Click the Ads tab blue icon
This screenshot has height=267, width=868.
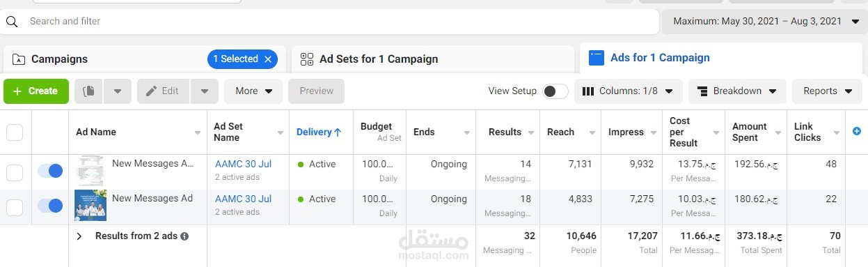(597, 58)
